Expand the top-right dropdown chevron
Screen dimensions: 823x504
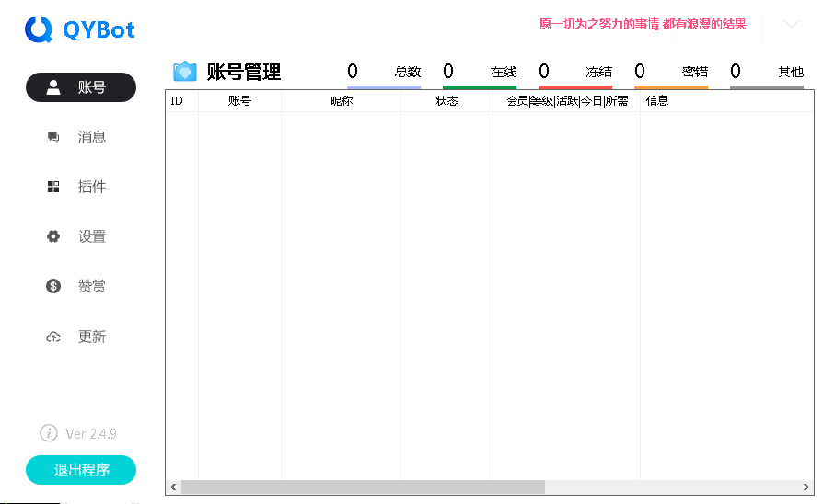(x=791, y=24)
